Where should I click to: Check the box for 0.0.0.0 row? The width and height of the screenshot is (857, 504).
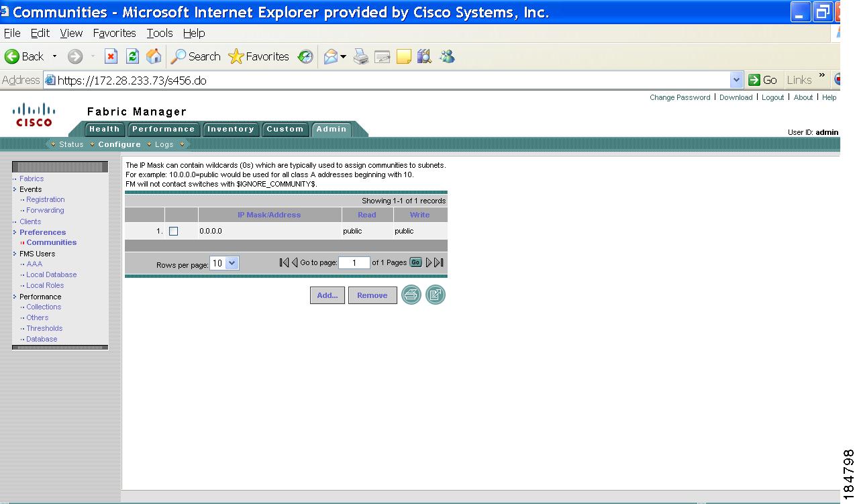click(x=174, y=231)
